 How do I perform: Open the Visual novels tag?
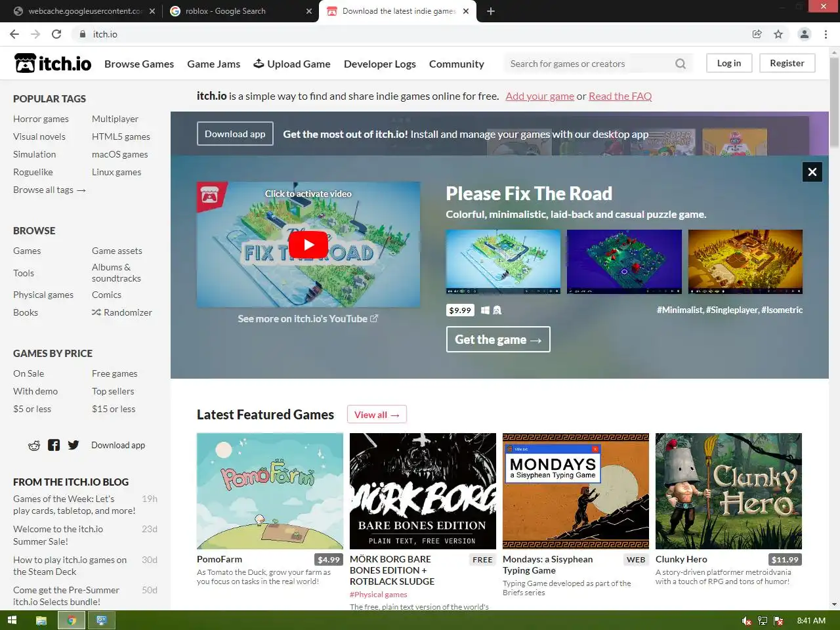tap(39, 136)
